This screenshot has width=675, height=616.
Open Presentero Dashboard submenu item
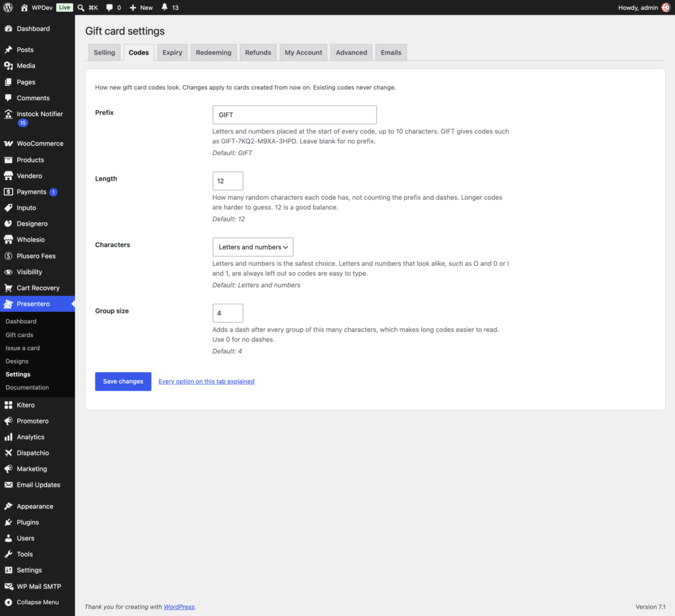20,321
